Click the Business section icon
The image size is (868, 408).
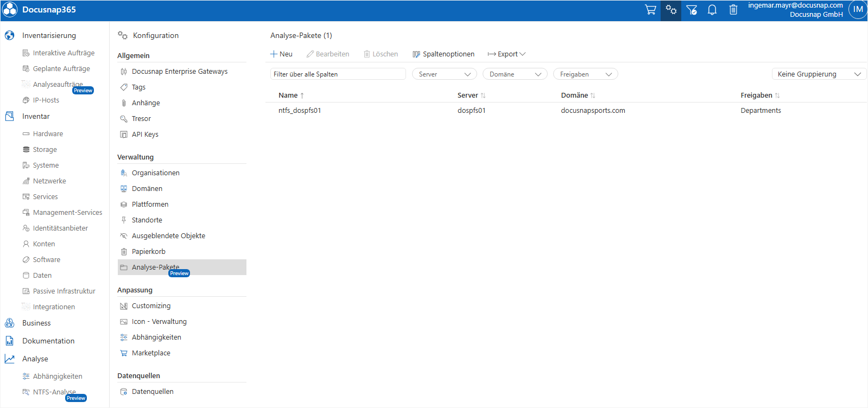(10, 323)
